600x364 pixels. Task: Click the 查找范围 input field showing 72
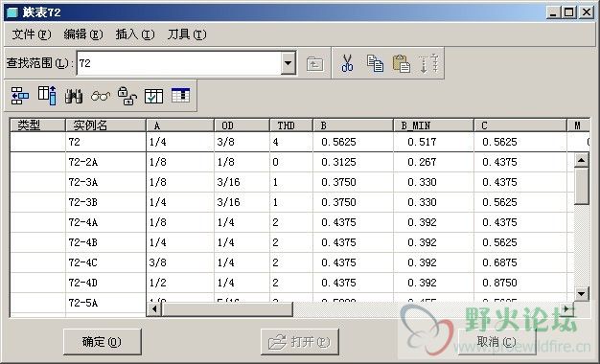(x=179, y=63)
